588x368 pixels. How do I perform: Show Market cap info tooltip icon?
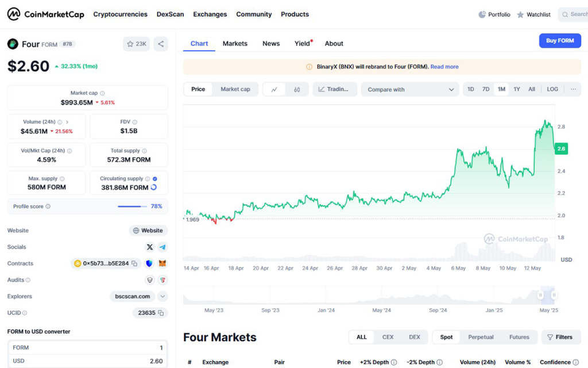tap(102, 93)
